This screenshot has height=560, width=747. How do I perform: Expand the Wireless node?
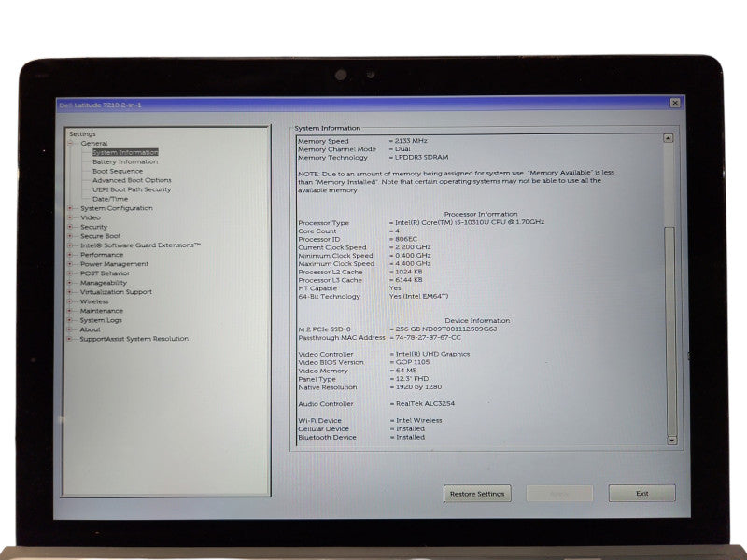pos(71,301)
